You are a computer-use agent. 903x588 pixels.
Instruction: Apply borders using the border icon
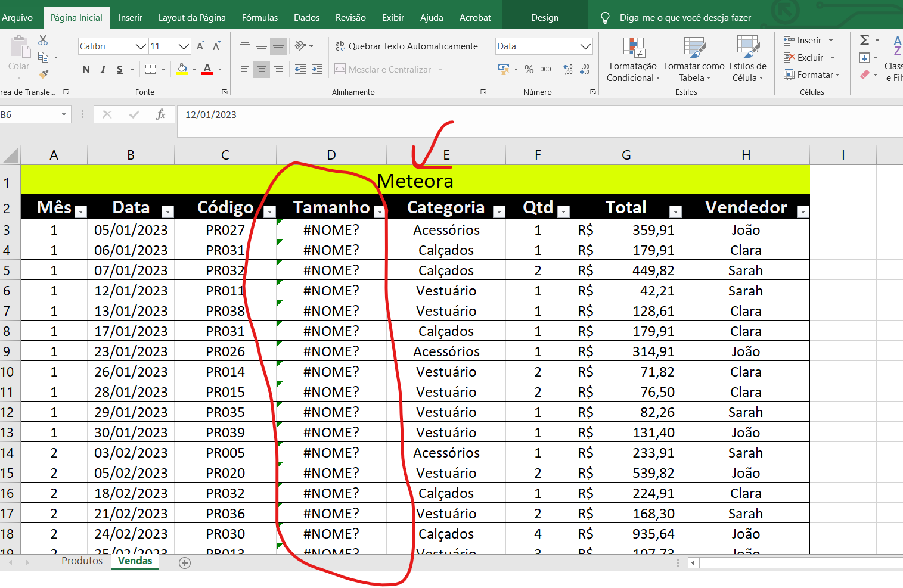pyautogui.click(x=151, y=69)
